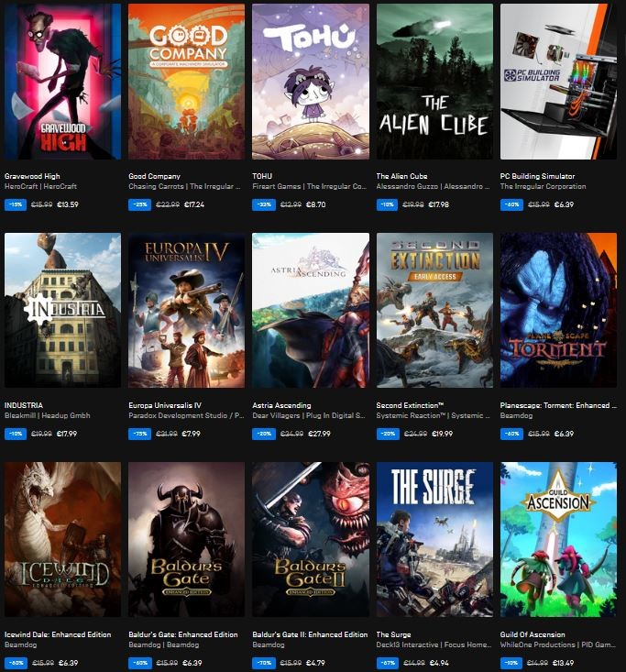Click the €4.79 price of Baldur's Gate II
626x672 pixels.
[315, 663]
